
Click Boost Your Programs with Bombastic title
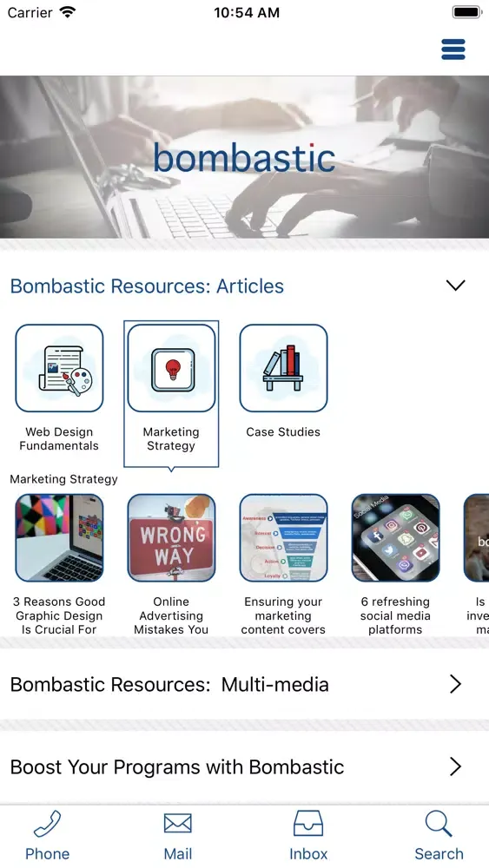pyautogui.click(x=177, y=767)
